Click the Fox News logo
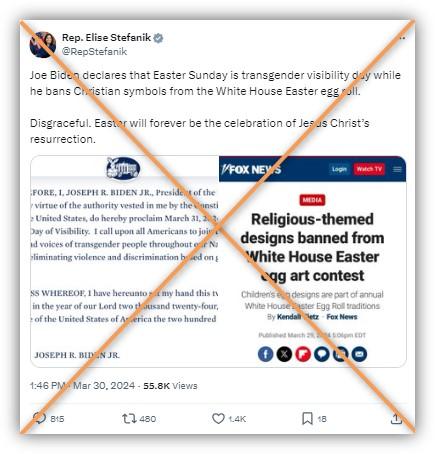435x454 pixels. click(252, 170)
